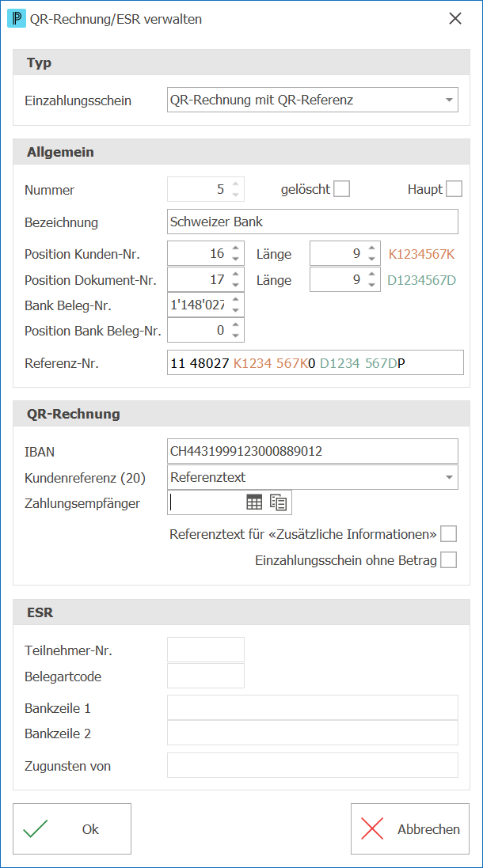The image size is (483, 868).
Task: Decrease Bank Beleg-Nr. value
Action: pos(235,309)
